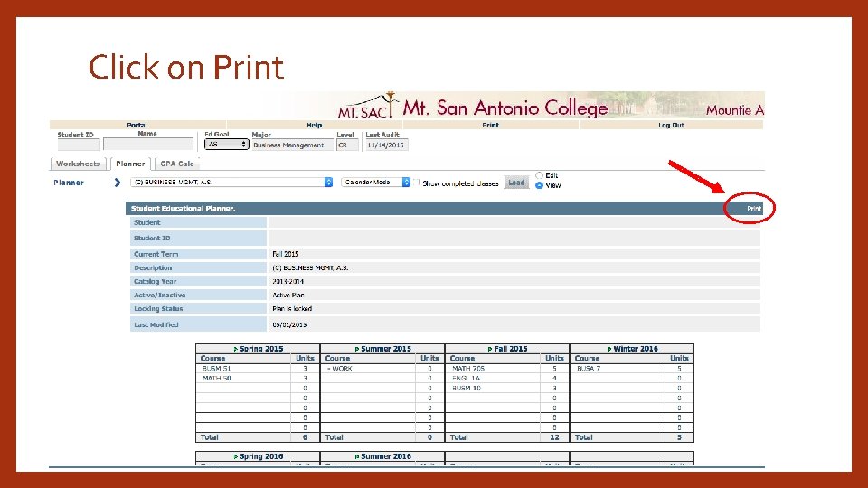Open the Portal menu item
868x488 pixels.
point(137,125)
